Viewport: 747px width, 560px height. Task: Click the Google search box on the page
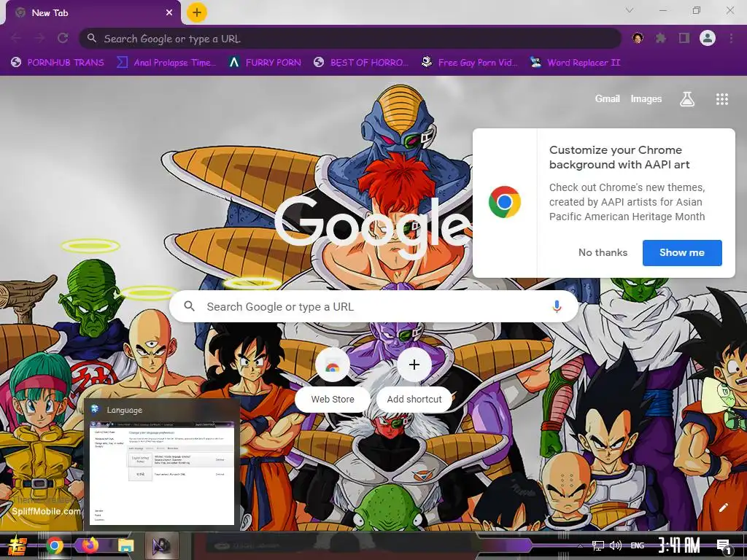374,307
